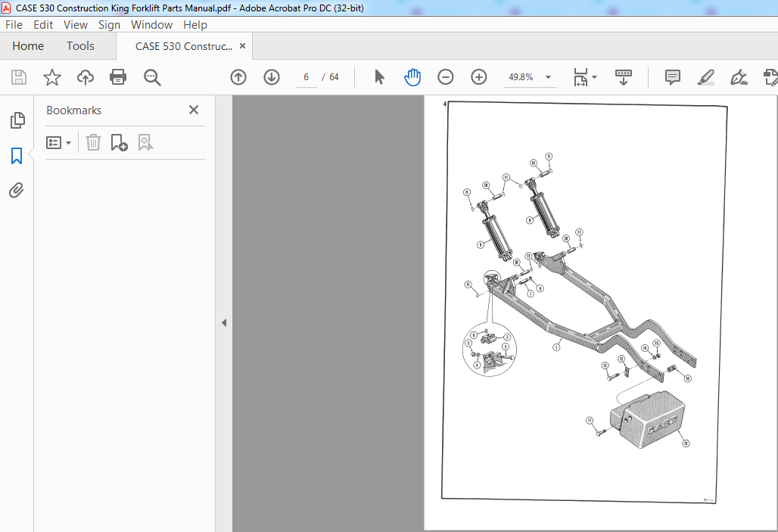Open Attachments paperclip panel

pos(17,190)
